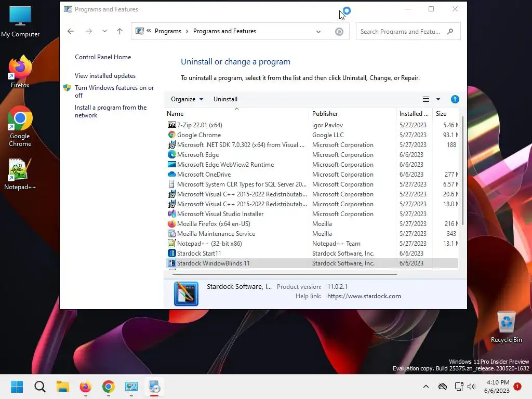532x399 pixels.
Task: Click the Google Chrome icon in program list
Action: [x=171, y=135]
